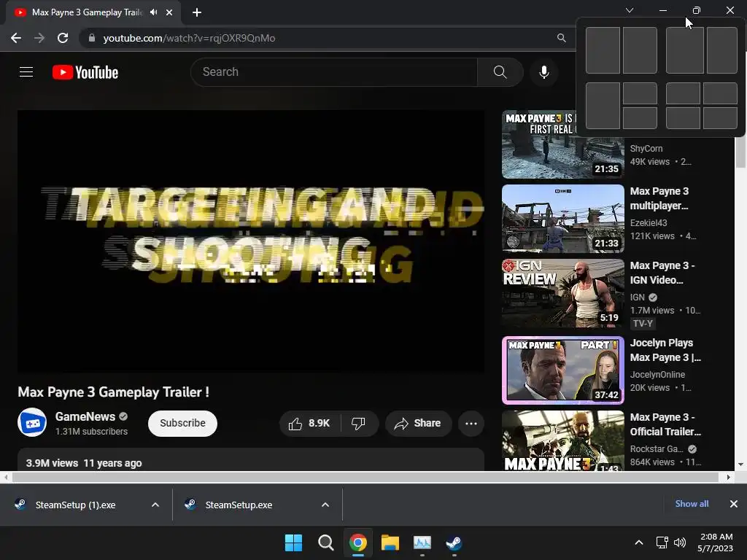747x560 pixels.
Task: Snap to tall left zone of three-zone layout
Action: click(x=603, y=106)
